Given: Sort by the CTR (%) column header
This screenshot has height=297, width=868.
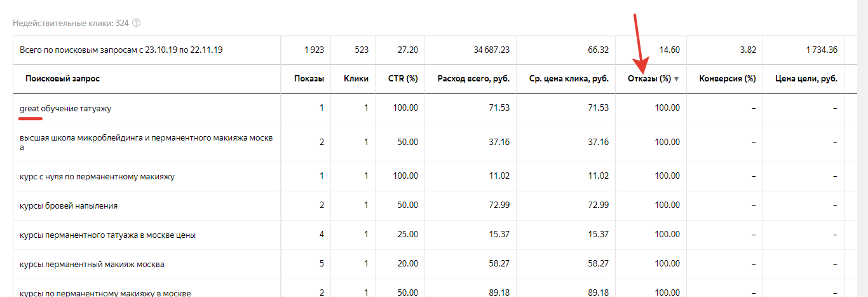Looking at the screenshot, I should point(403,79).
